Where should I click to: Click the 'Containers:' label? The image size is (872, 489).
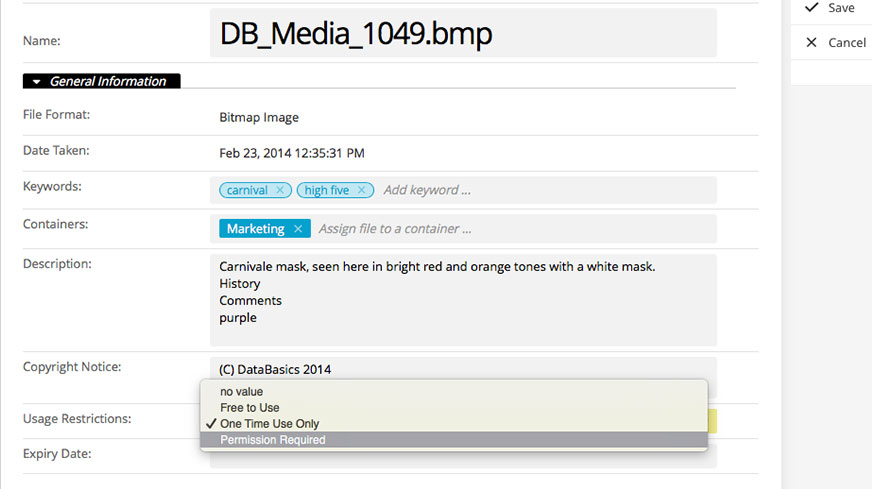pos(55,224)
